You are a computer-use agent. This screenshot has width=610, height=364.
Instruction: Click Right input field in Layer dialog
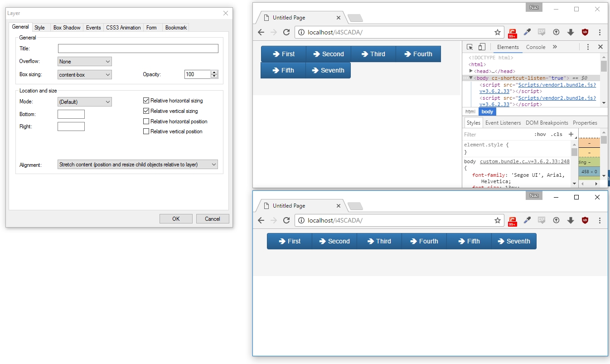pos(71,126)
